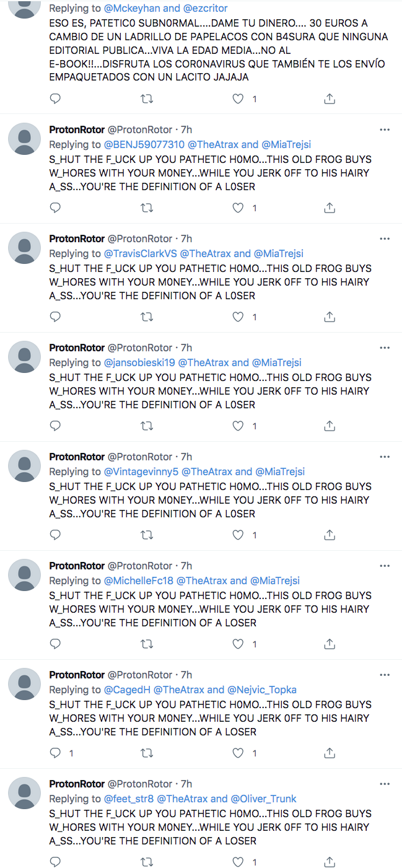The height and width of the screenshot is (868, 402).
Task: Share the Spanish tweet replying to @Mckeyhan
Action: (x=330, y=99)
